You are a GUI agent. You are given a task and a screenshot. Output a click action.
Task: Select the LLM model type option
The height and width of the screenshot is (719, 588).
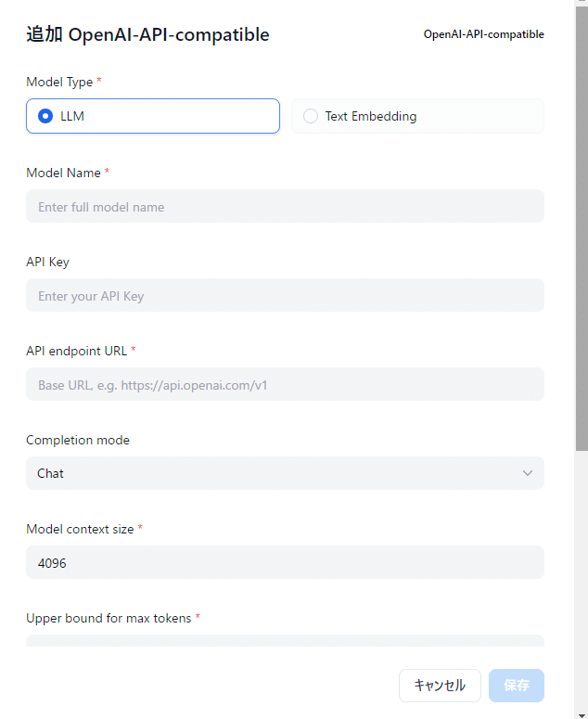point(152,116)
